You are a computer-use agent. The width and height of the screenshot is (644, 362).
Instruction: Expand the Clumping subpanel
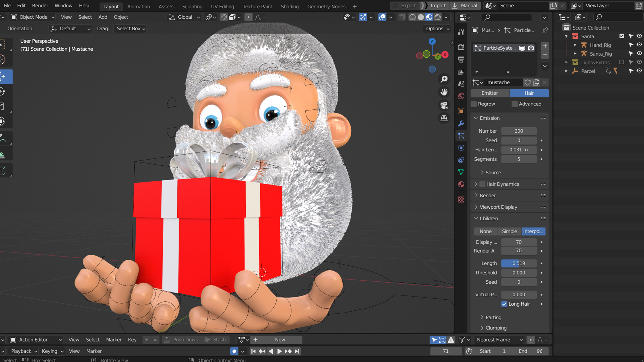pos(496,328)
